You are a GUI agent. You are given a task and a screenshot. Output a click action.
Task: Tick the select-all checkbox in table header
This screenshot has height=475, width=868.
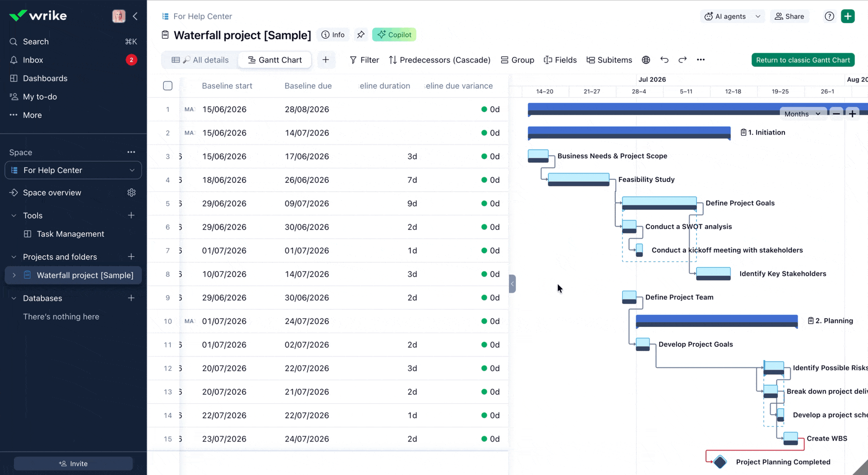tap(168, 86)
